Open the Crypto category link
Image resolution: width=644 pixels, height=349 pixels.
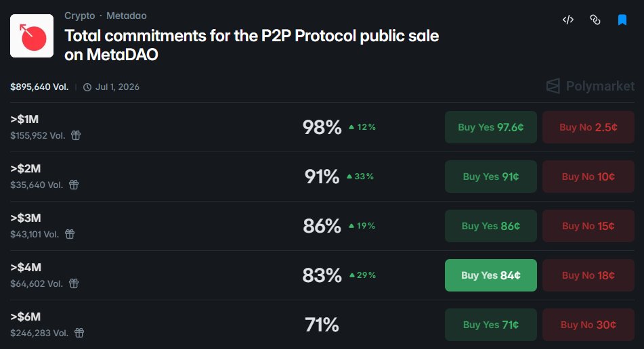pyautogui.click(x=79, y=16)
